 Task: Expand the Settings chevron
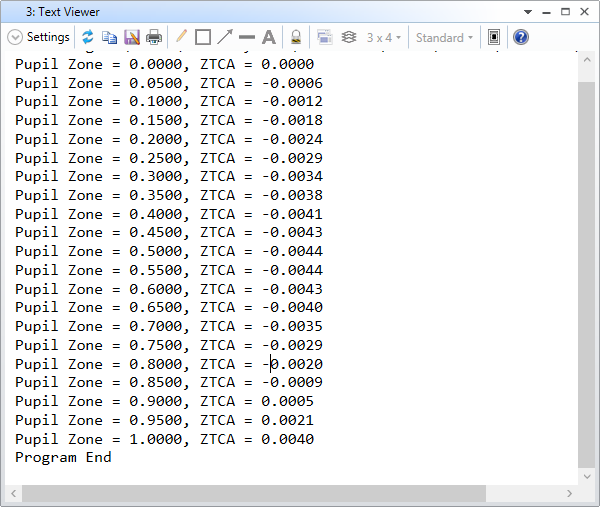[x=15, y=37]
